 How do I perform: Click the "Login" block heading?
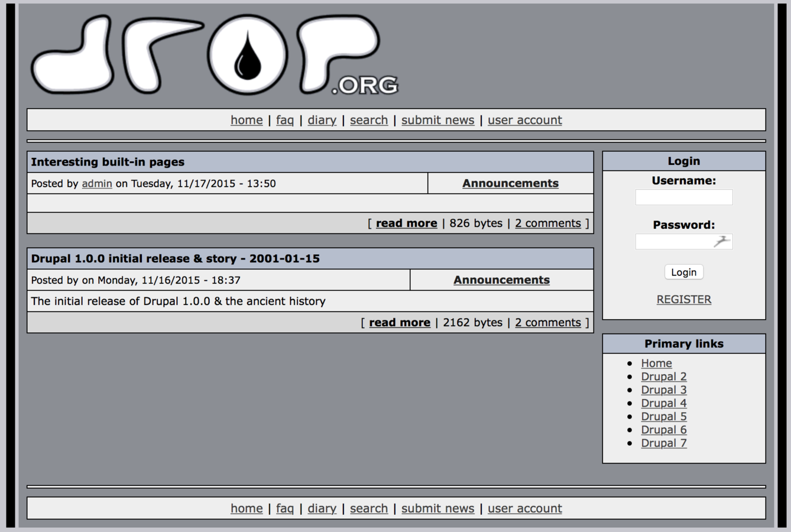[684, 161]
